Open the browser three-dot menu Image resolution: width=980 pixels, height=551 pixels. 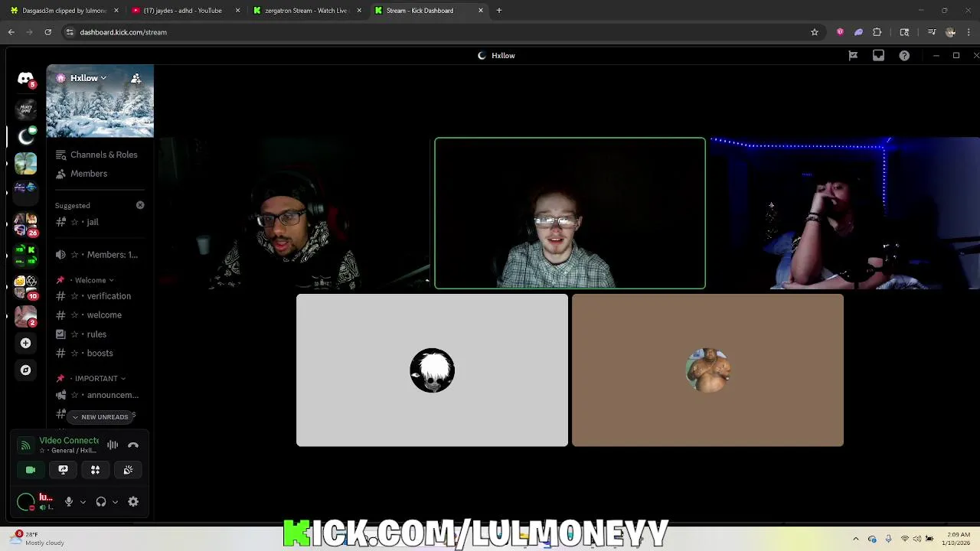click(969, 32)
